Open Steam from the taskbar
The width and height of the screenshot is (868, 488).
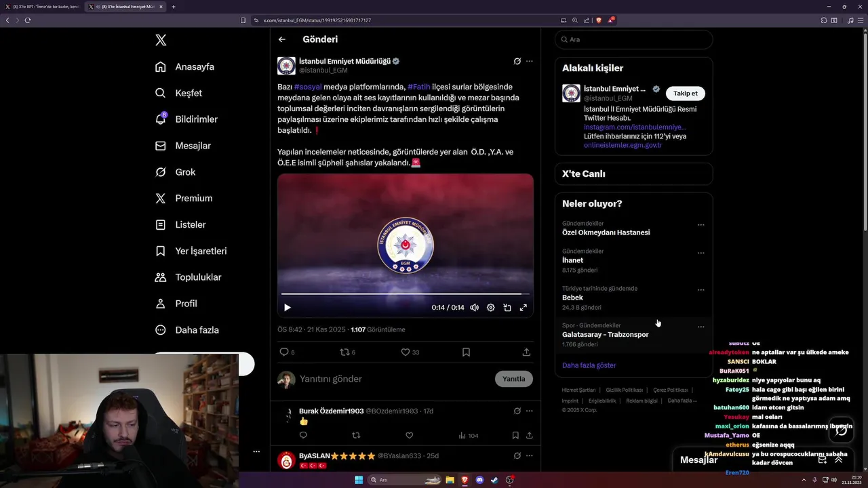point(495,480)
